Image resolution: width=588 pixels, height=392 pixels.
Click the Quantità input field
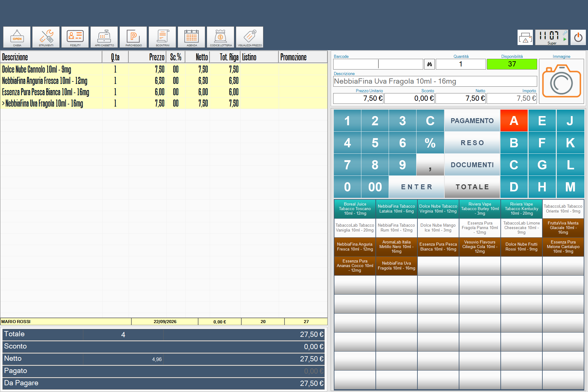461,64
